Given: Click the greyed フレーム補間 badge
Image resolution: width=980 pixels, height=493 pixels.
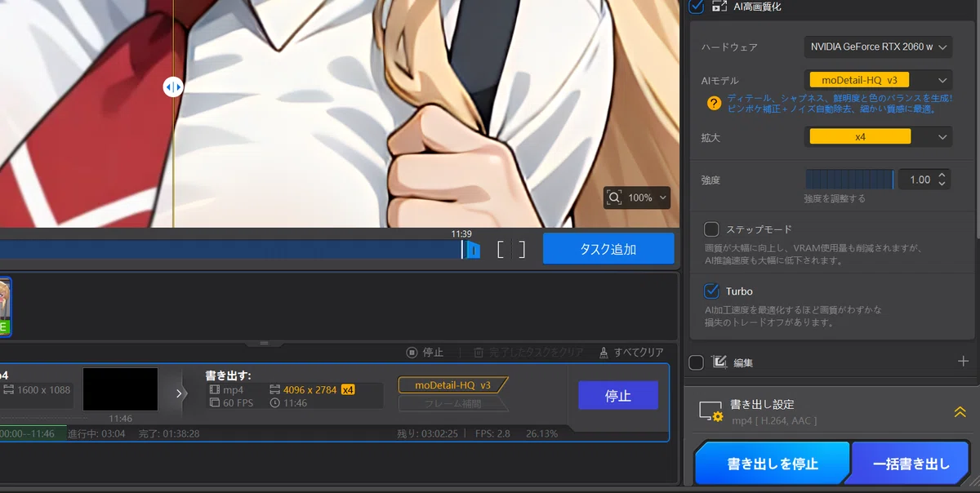Looking at the screenshot, I should tap(452, 403).
